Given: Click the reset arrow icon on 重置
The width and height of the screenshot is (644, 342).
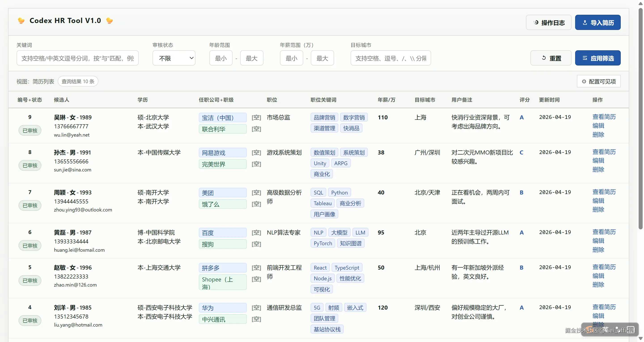Looking at the screenshot, I should coord(544,58).
